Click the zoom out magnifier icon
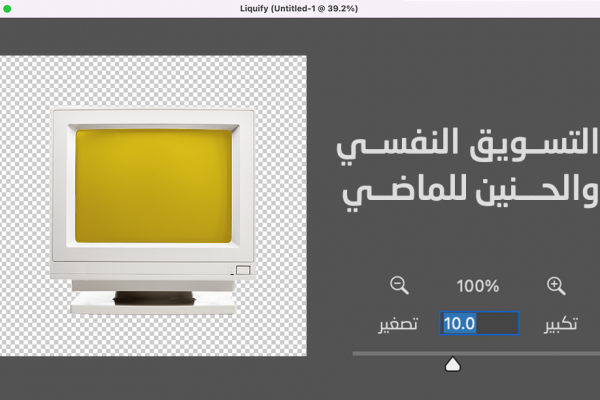This screenshot has width=600, height=400. tap(399, 286)
